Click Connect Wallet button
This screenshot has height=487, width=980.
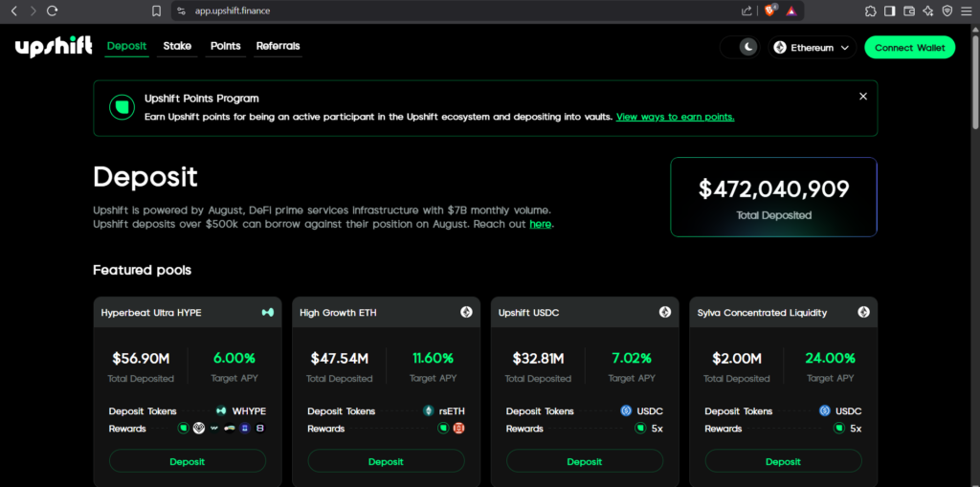point(909,48)
